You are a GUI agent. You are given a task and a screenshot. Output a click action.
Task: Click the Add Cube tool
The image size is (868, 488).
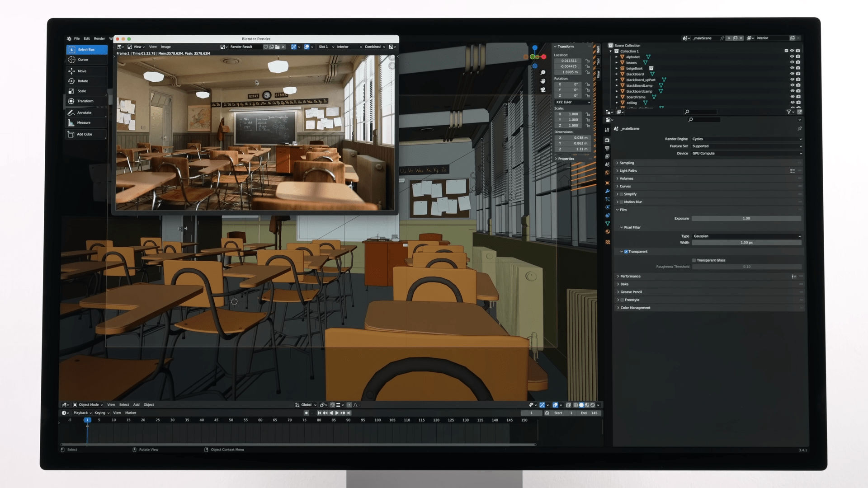(84, 134)
